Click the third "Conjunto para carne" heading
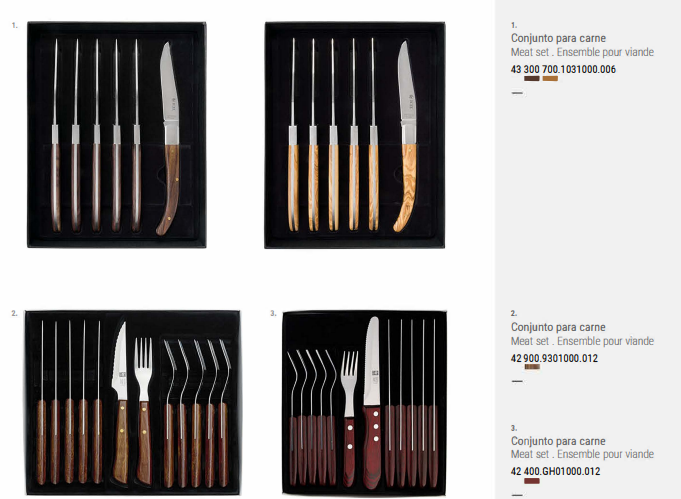681x499 pixels. [x=558, y=441]
